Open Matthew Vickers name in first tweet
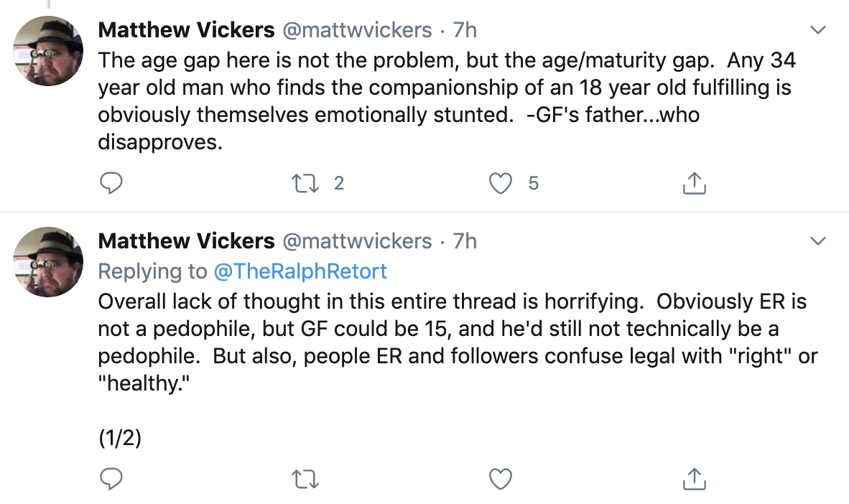 186,29
